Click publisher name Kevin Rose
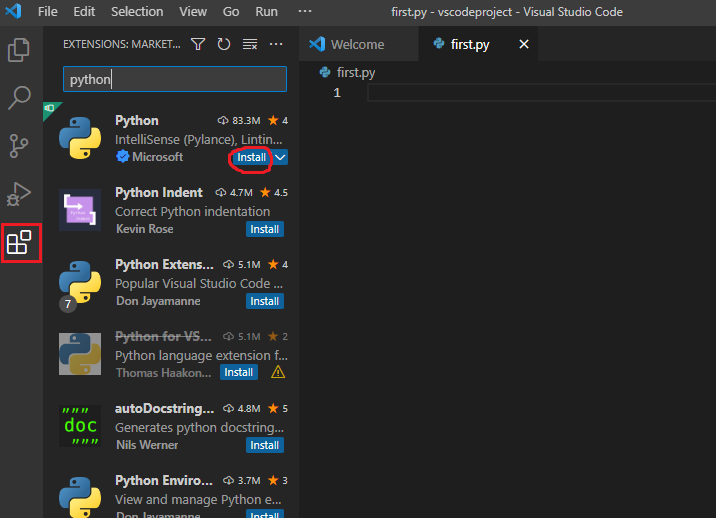The height and width of the screenshot is (518, 716). click(145, 229)
